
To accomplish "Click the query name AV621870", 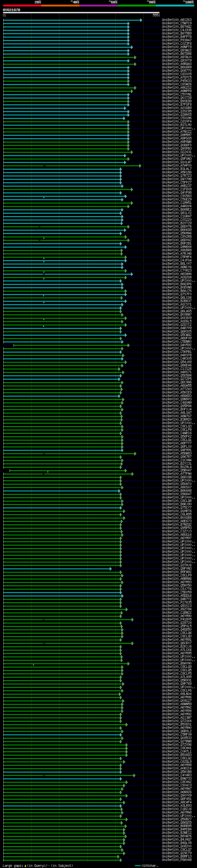I will [11, 10].
